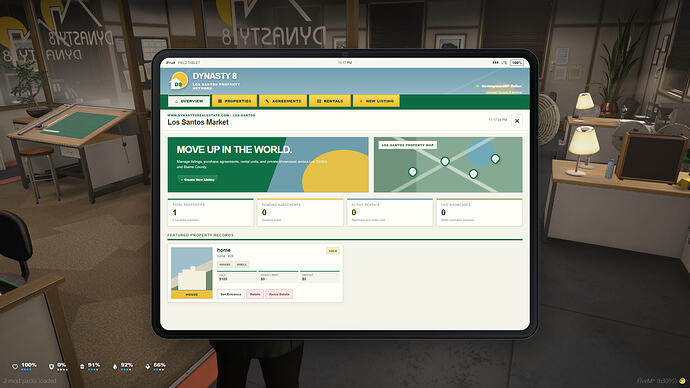Image resolution: width=690 pixels, height=388 pixels.
Task: Open the Total Properties stat card
Action: [x=210, y=212]
